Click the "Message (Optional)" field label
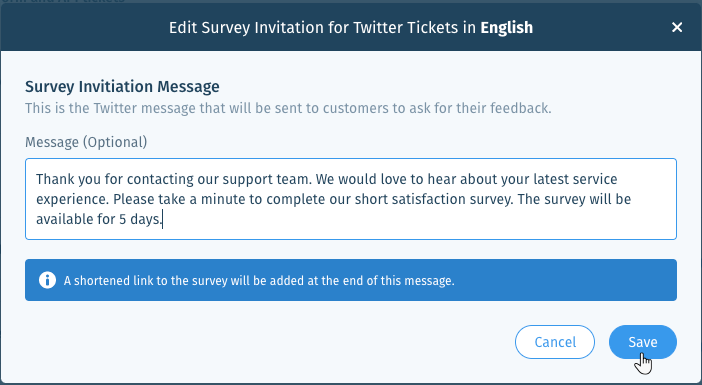The image size is (702, 385). click(86, 142)
